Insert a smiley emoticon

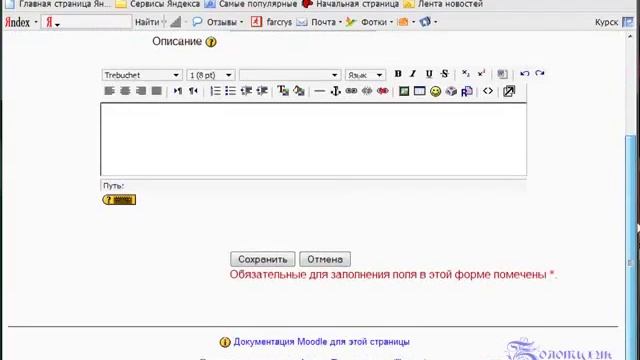(x=436, y=91)
